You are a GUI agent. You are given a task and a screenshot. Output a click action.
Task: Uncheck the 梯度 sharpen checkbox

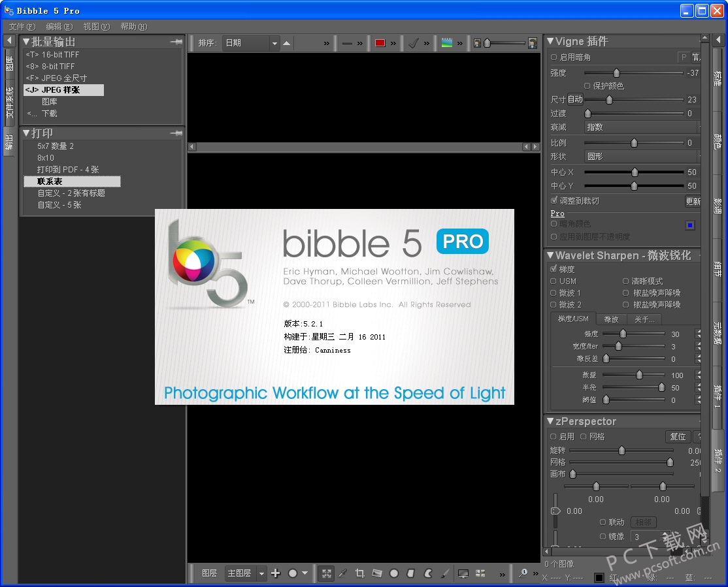(554, 268)
